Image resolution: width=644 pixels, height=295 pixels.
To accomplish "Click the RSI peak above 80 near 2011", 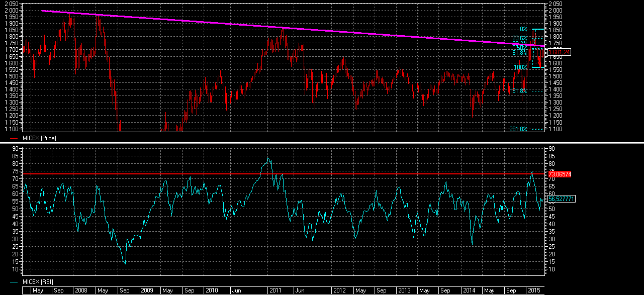I will point(268,158).
